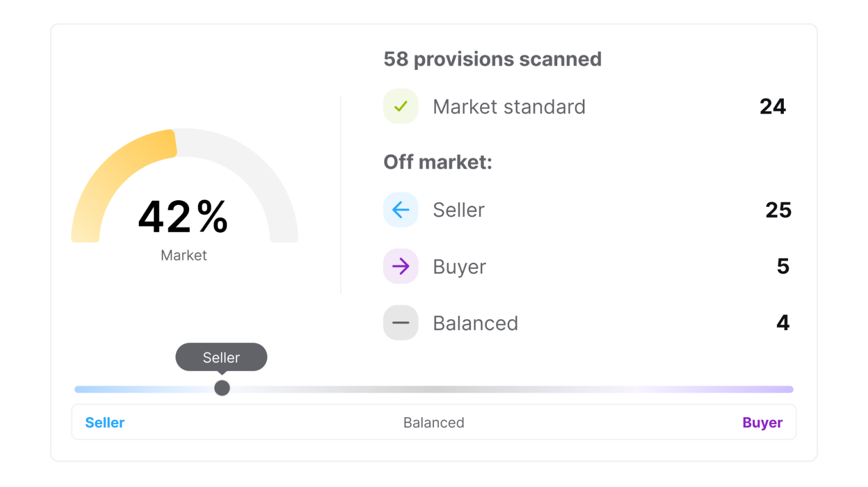Screen dimensions: 868x487
Task: Click the Buyer provisions count of 5
Action: [783, 267]
